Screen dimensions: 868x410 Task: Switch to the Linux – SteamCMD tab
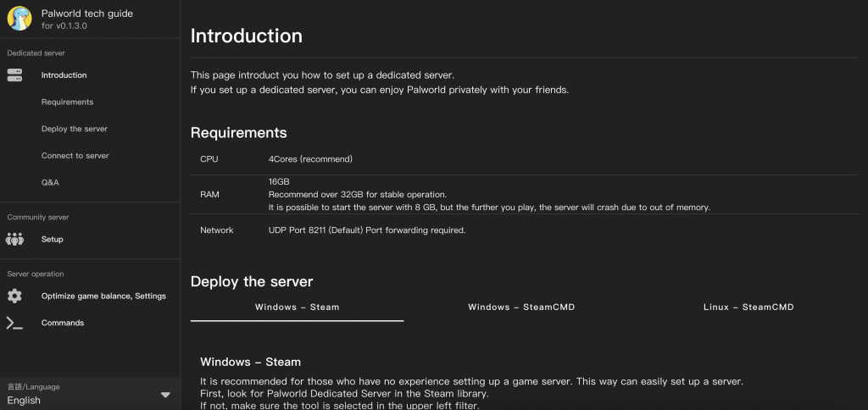tap(748, 307)
